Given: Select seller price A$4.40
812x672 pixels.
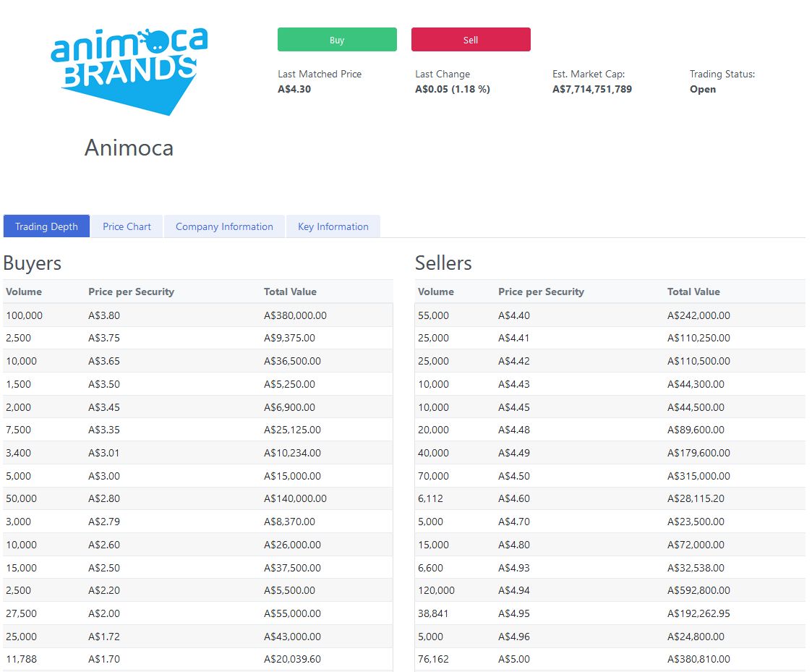Looking at the screenshot, I should pos(514,315).
